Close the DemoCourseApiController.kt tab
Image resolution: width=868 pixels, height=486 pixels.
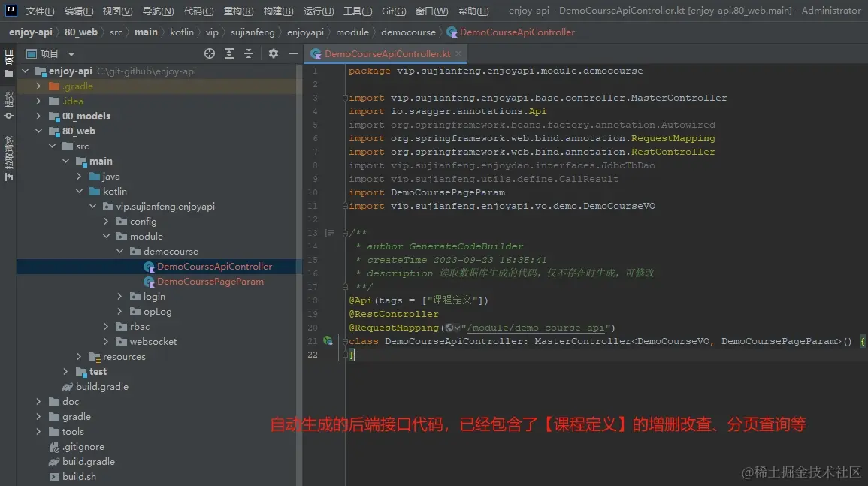click(x=458, y=53)
